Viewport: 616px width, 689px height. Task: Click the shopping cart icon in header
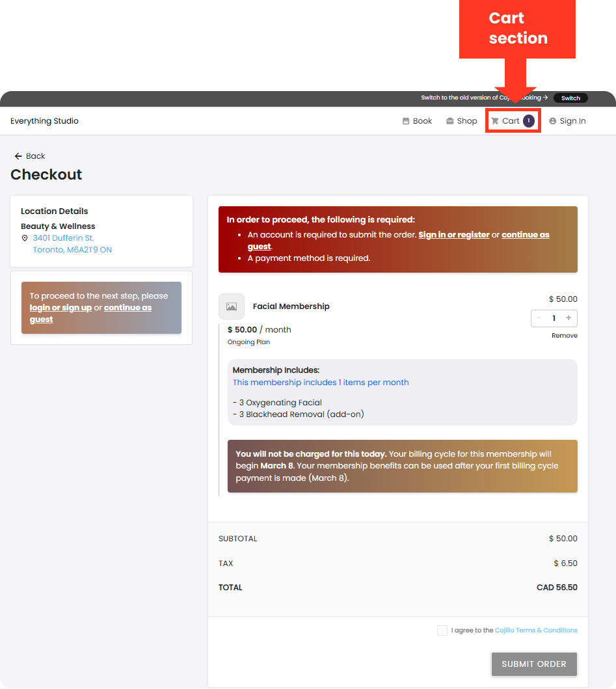click(x=495, y=121)
